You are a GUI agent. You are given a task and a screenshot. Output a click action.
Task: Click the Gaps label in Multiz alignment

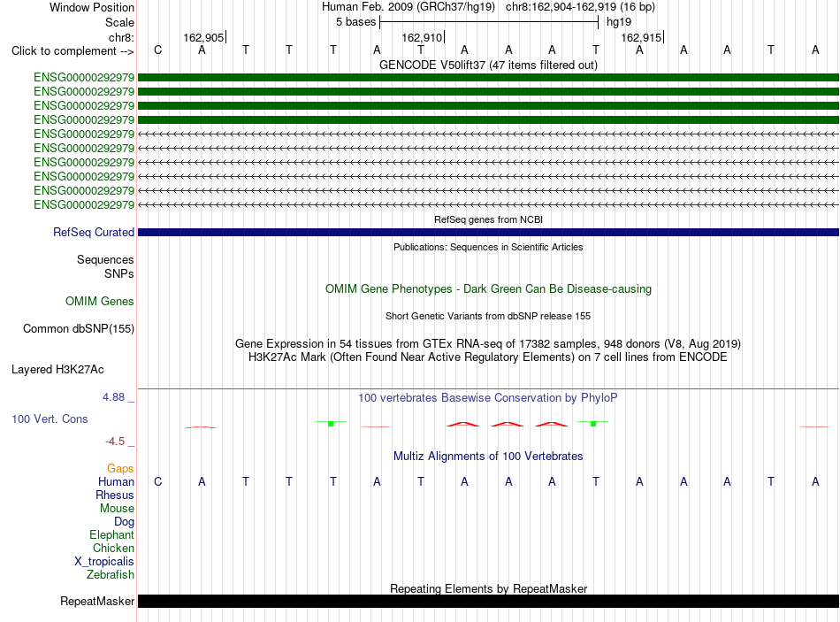120,469
